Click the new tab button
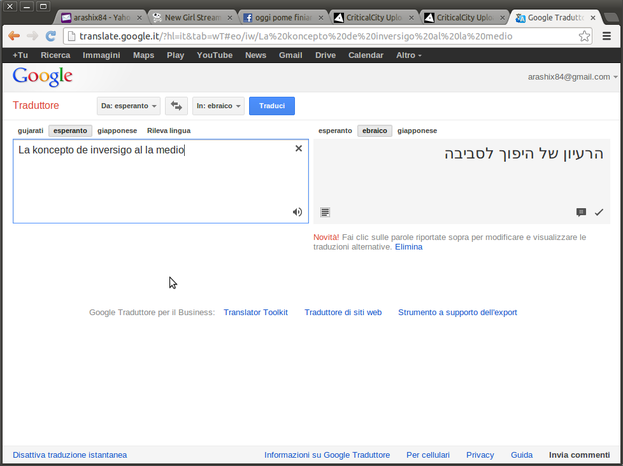 [611, 17]
